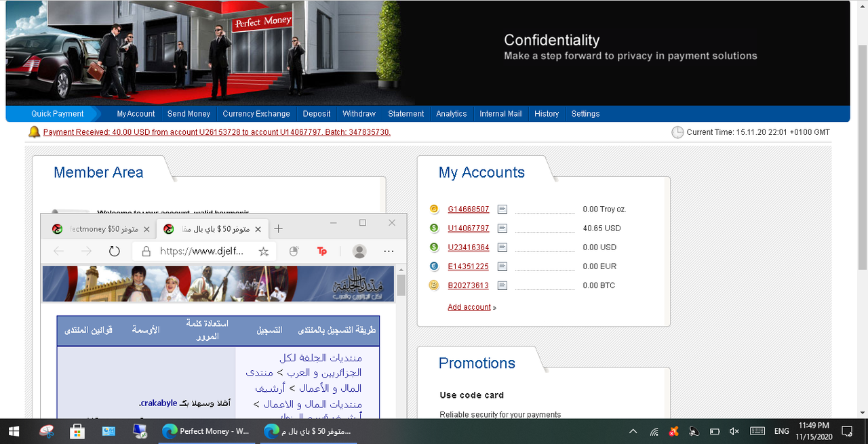This screenshot has width=868, height=444.
Task: Open the Analytics menu item
Action: point(452,114)
